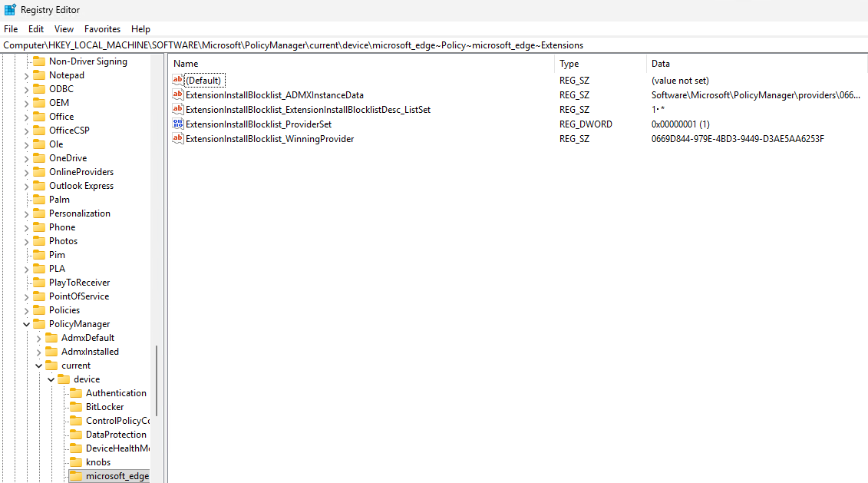Collapse the current key
Screen dimensions: 868x483
38,366
